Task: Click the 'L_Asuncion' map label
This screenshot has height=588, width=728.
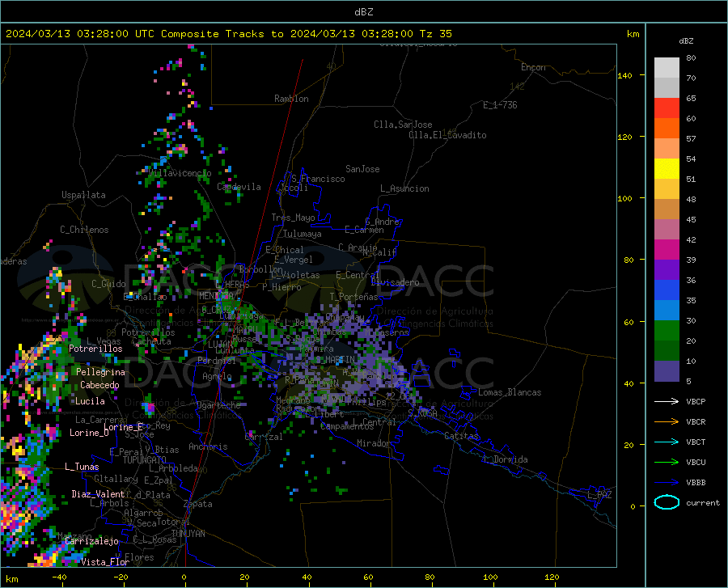Action: point(404,188)
